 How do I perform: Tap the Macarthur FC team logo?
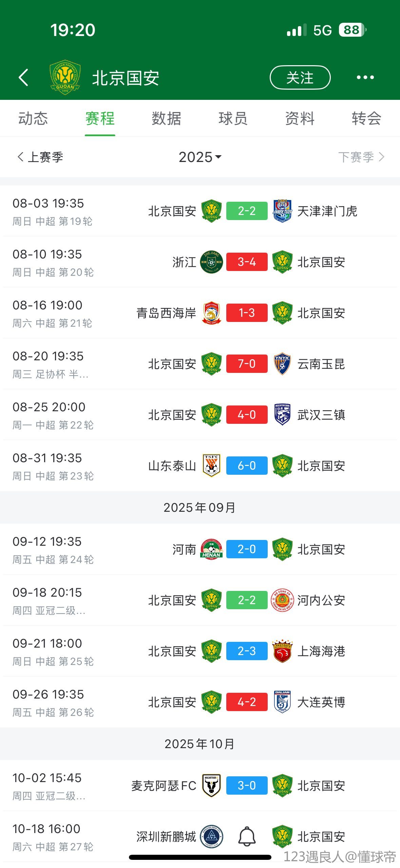211,785
